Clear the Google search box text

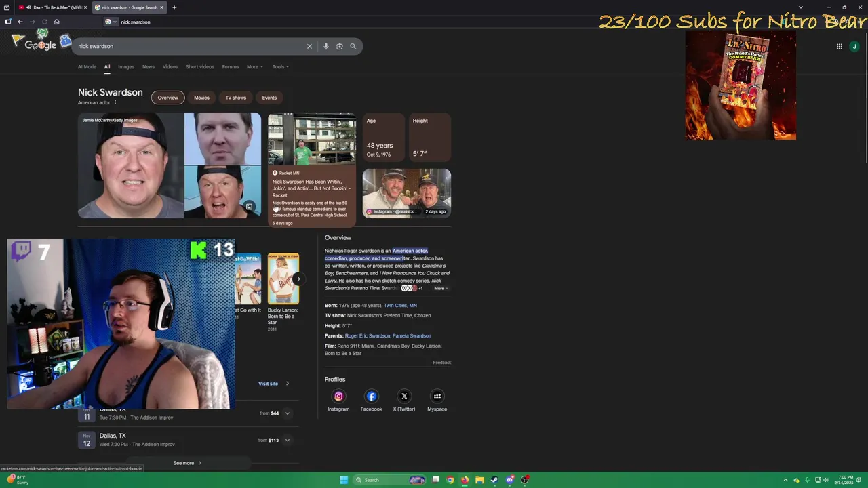309,46
